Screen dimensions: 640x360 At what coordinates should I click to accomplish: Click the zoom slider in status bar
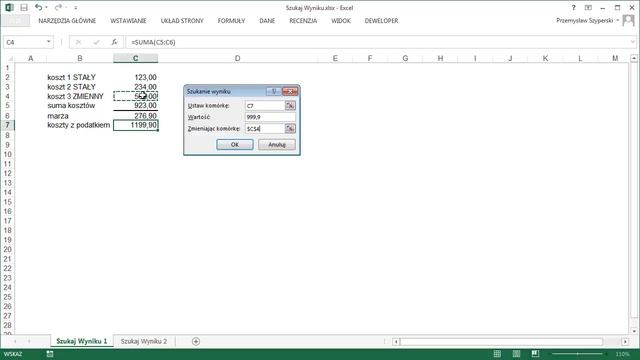point(578,354)
